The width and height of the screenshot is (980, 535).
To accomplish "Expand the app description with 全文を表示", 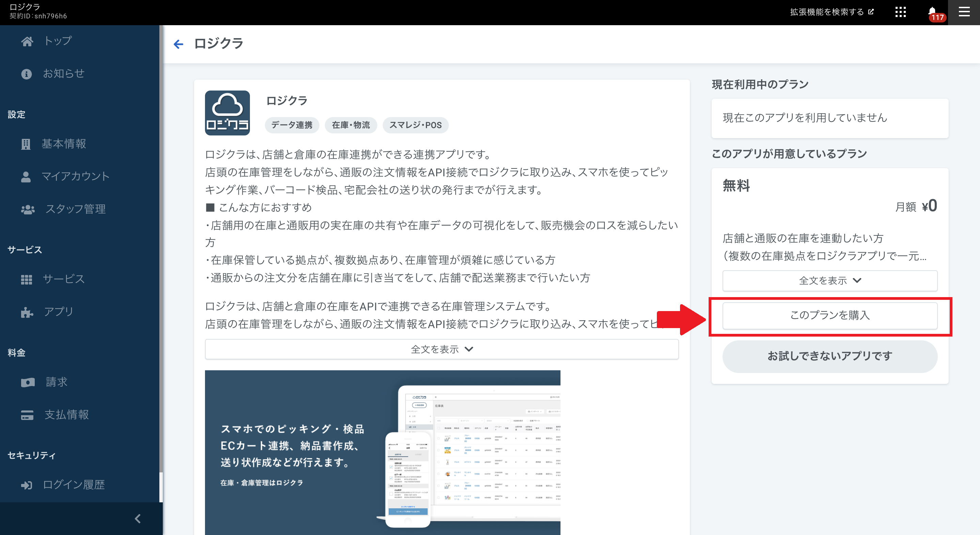I will (441, 349).
